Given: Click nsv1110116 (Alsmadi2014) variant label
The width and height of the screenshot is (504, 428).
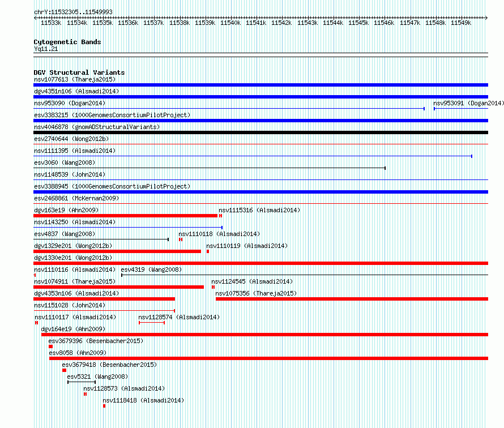Looking at the screenshot, I should 75,269.
